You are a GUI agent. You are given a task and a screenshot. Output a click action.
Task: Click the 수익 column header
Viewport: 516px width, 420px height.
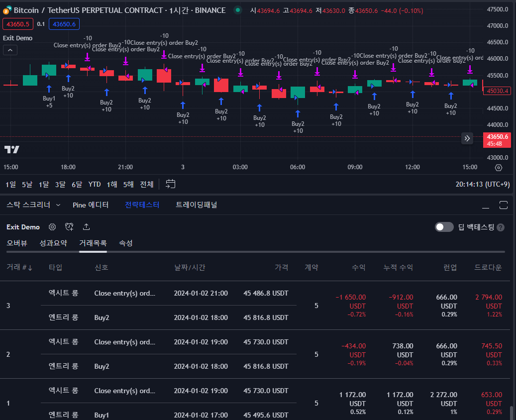[359, 267]
